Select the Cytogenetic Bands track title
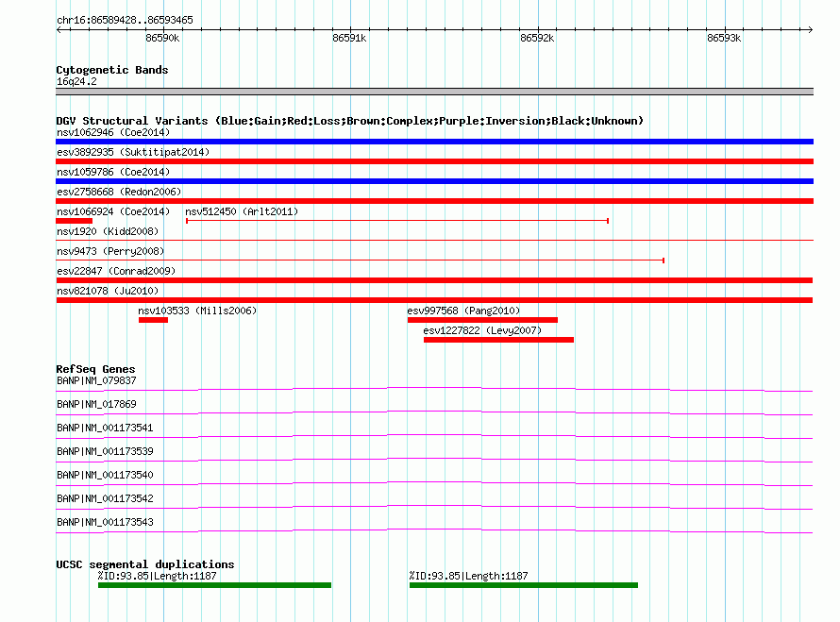This screenshot has width=840, height=622. coord(112,70)
